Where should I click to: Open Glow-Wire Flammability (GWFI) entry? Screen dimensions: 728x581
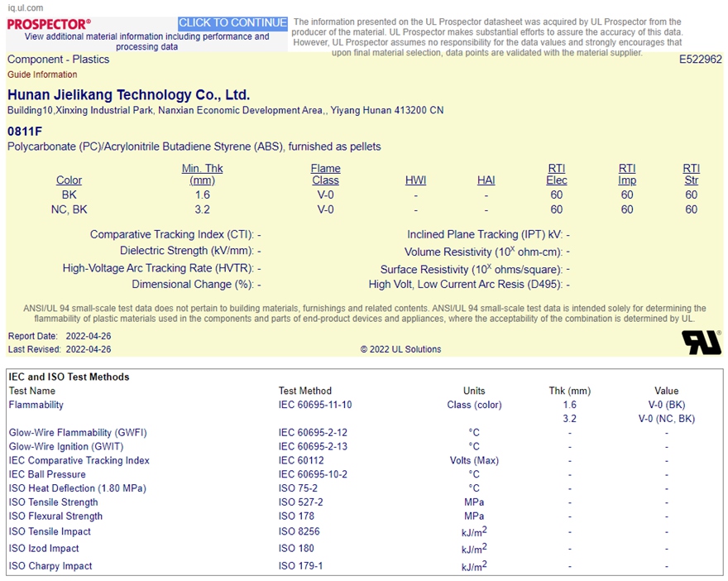point(78,432)
